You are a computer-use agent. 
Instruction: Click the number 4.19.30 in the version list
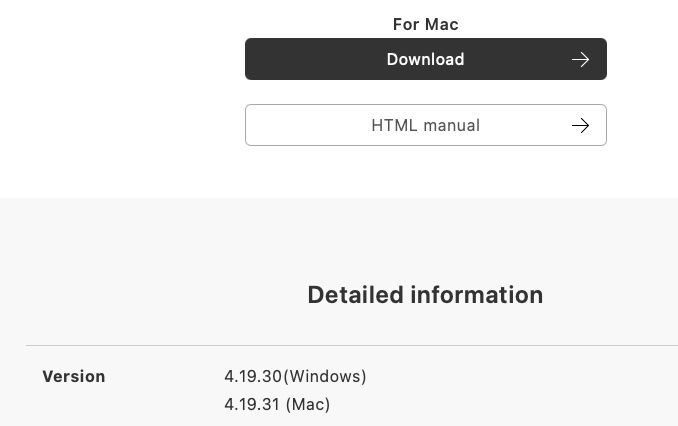pos(253,377)
